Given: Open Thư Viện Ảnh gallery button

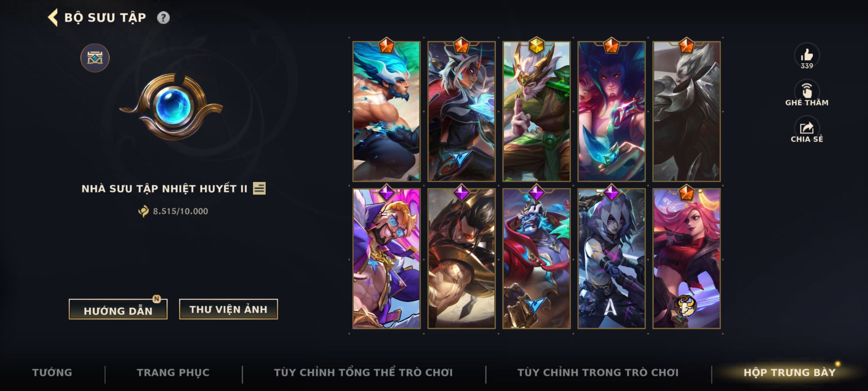Looking at the screenshot, I should tap(228, 309).
